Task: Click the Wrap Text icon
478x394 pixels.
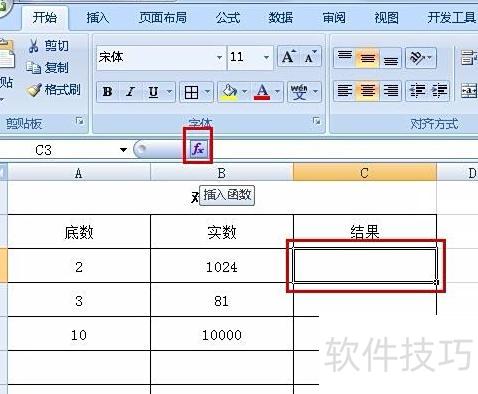Action: pyautogui.click(x=469, y=58)
